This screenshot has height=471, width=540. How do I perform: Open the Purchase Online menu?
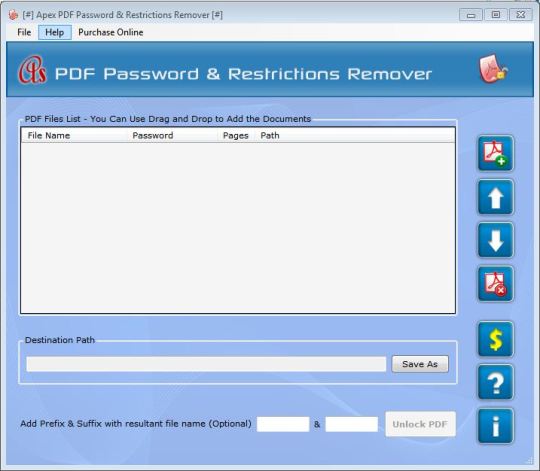click(x=111, y=32)
